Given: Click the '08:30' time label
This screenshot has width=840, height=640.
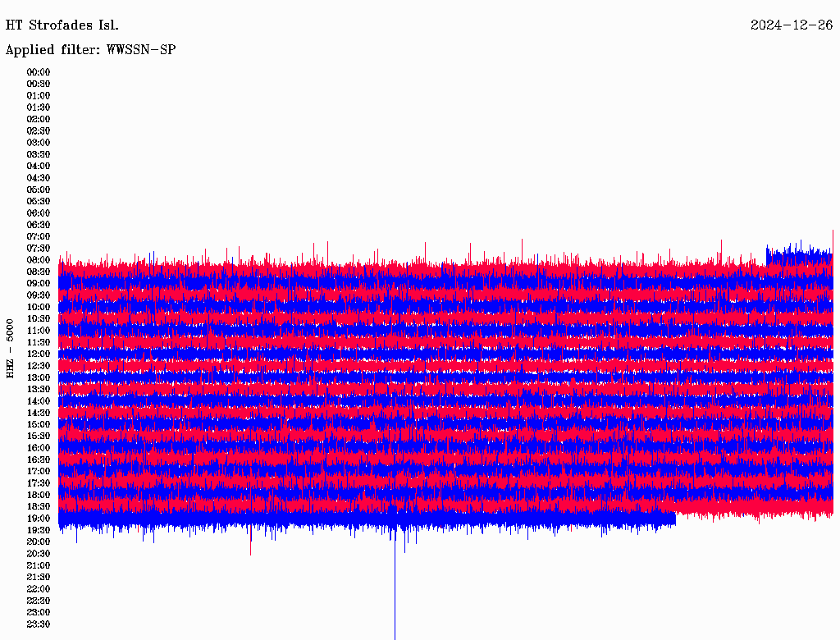Looking at the screenshot, I should coord(39,272).
